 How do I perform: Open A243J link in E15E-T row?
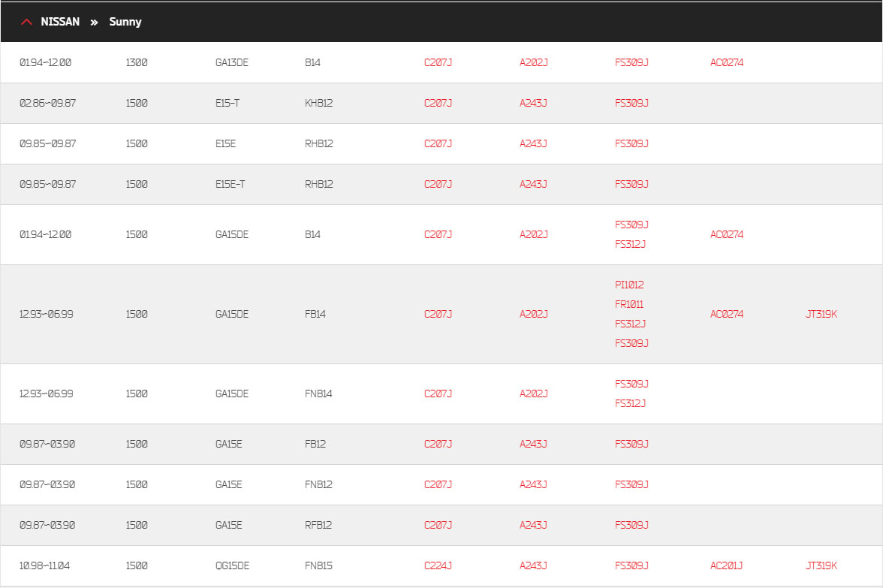pos(533,184)
